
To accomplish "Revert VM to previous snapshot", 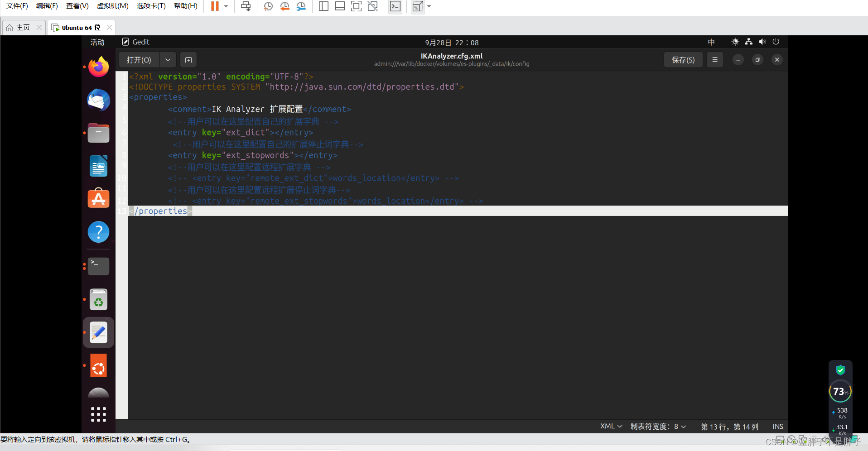I will 285,6.
